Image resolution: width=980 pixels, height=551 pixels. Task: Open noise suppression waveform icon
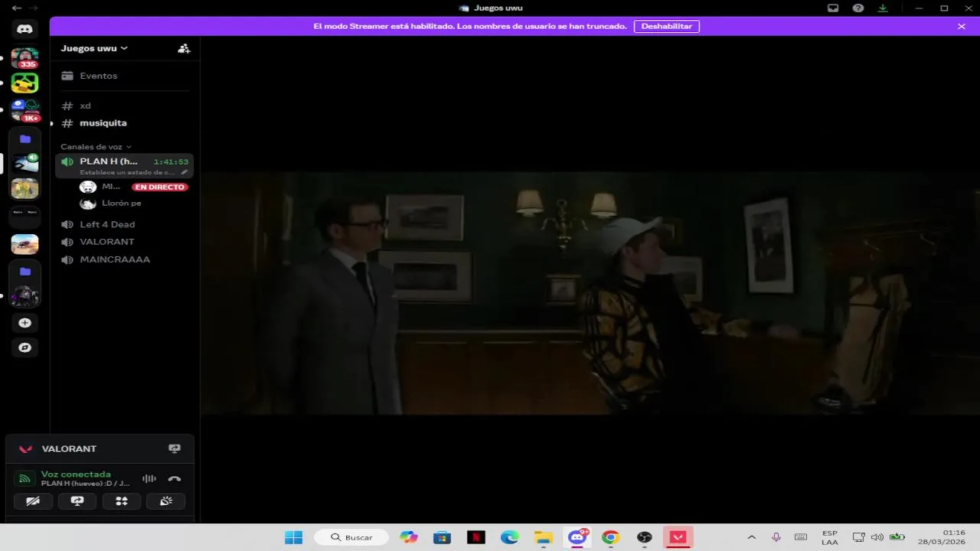tap(149, 479)
